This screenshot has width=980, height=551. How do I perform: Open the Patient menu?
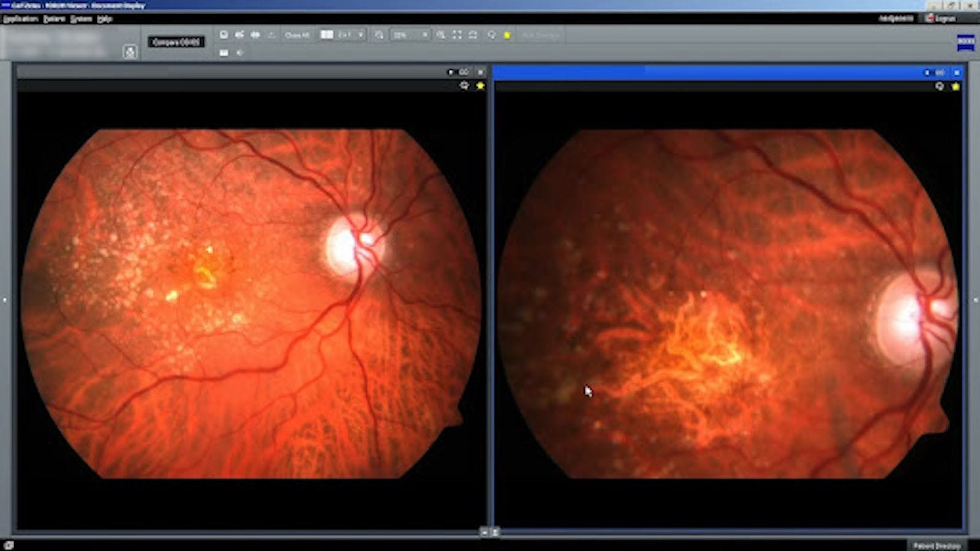click(54, 19)
